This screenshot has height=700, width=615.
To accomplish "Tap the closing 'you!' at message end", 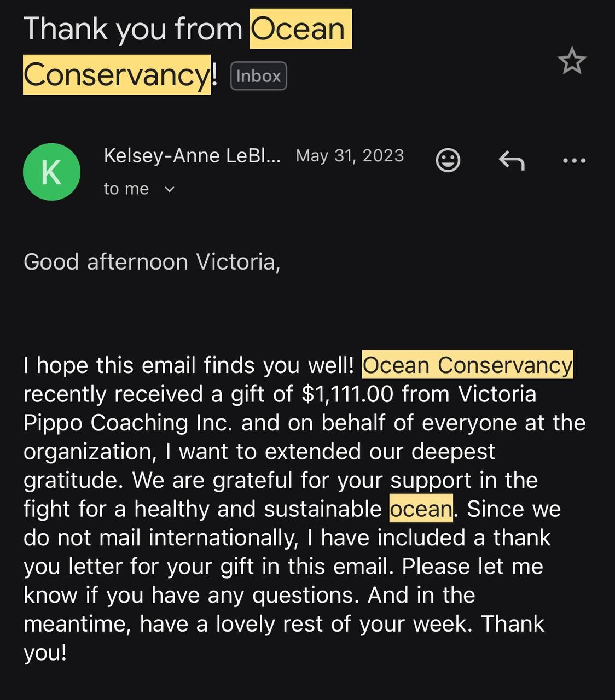I will click(45, 652).
